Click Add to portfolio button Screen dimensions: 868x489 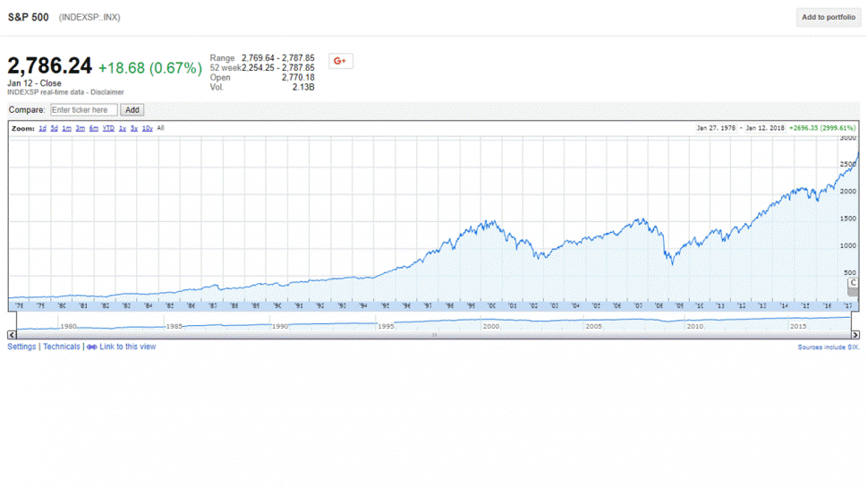[828, 17]
